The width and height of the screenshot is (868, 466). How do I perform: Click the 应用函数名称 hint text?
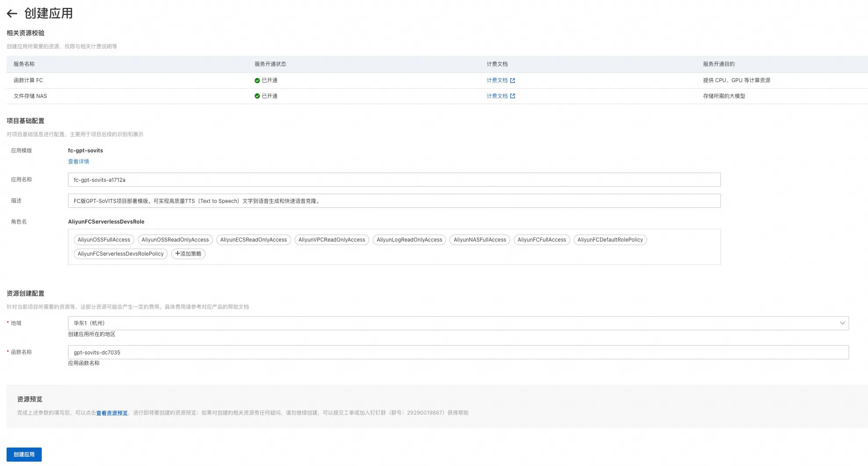84,363
